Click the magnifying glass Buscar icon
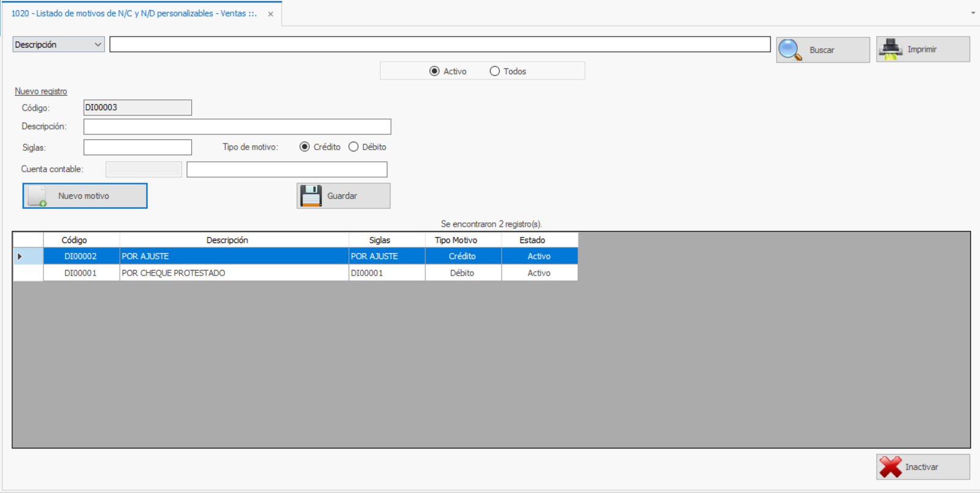Viewport: 980px width, 493px height. click(x=790, y=50)
